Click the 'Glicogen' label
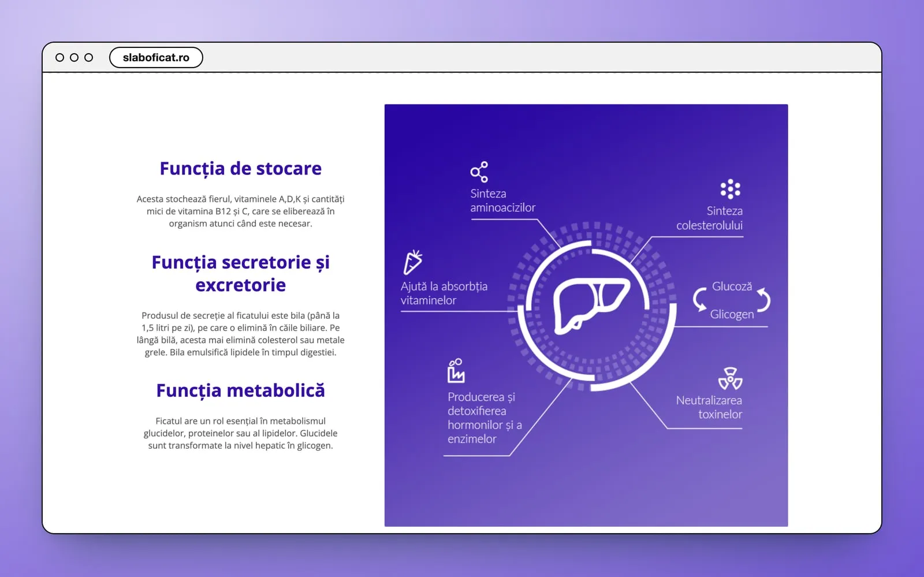 (732, 314)
